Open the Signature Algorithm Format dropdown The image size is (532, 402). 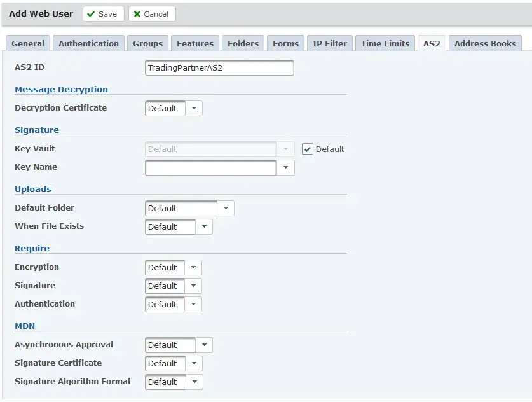coord(194,382)
